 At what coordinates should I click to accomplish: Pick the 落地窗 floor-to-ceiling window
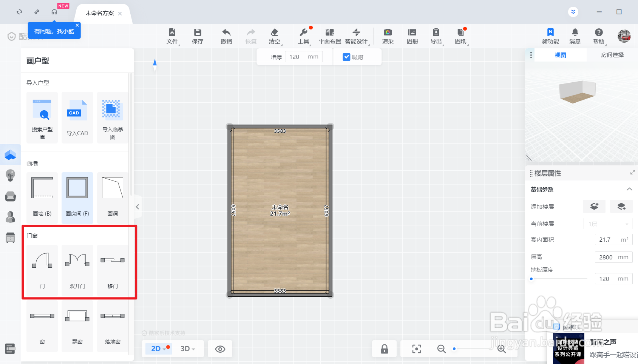[x=113, y=326]
